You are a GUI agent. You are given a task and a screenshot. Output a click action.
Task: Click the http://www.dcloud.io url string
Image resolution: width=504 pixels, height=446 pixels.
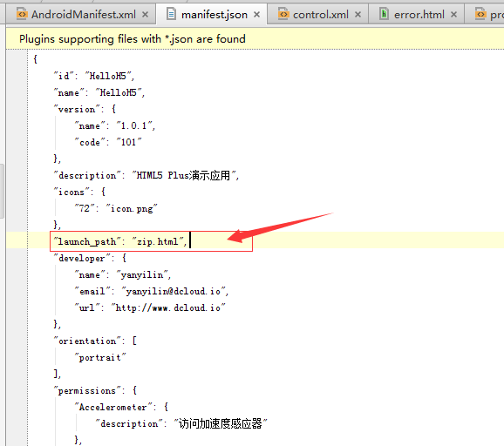coord(167,307)
